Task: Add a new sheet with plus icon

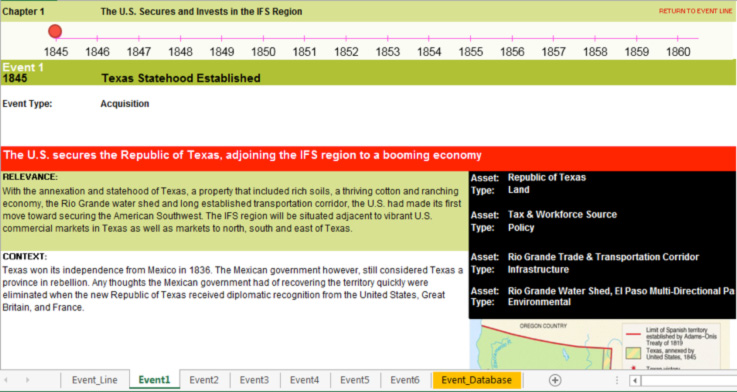Action: tap(555, 380)
